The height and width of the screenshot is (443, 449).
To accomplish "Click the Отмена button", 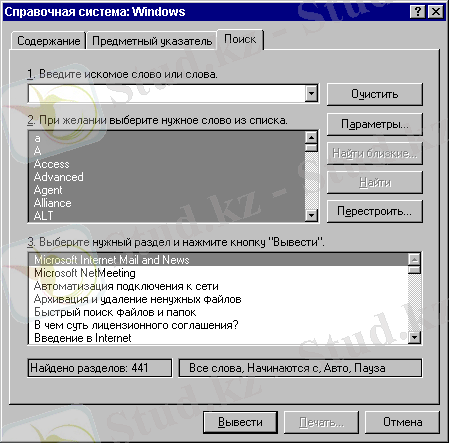I will click(x=402, y=422).
